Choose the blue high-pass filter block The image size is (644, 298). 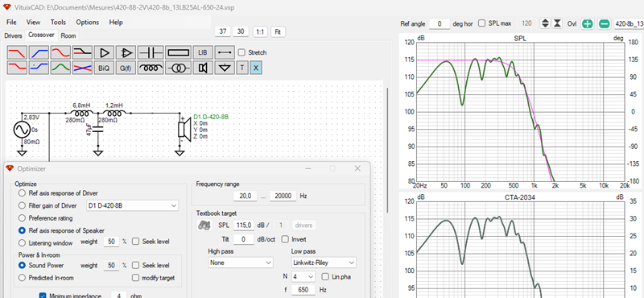click(39, 52)
